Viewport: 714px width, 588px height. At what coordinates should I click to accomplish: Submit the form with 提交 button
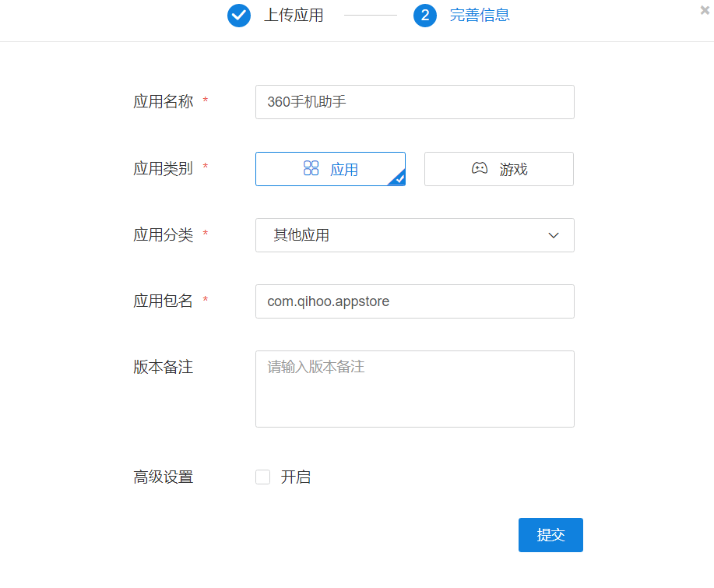(550, 535)
